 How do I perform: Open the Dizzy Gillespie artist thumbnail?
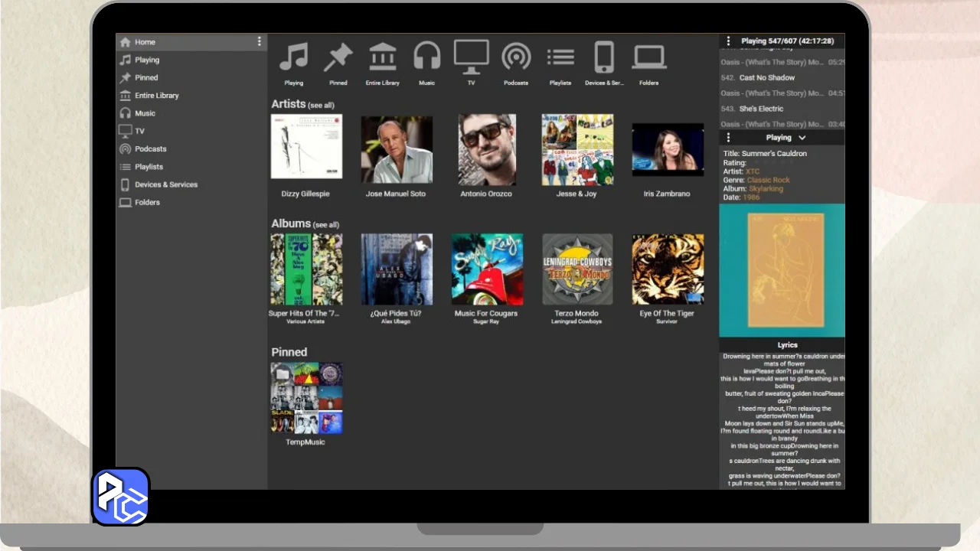306,147
